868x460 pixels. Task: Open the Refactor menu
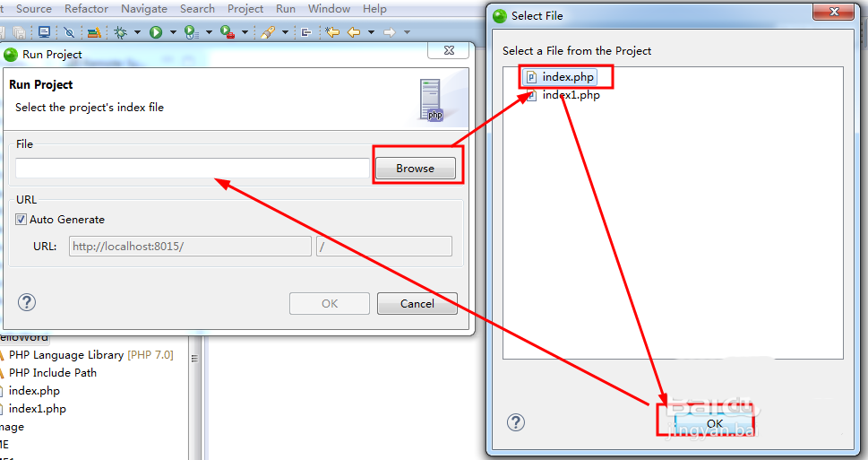86,9
